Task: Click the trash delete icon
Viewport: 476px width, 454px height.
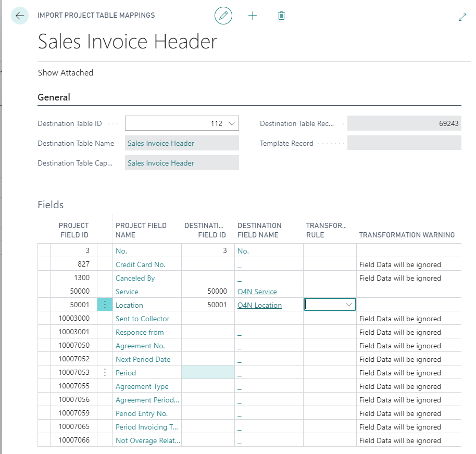Action: click(x=281, y=16)
